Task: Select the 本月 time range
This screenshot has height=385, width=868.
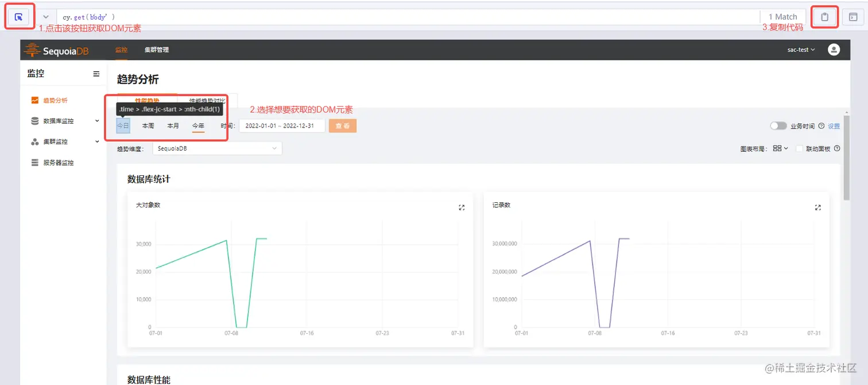Action: (x=173, y=126)
